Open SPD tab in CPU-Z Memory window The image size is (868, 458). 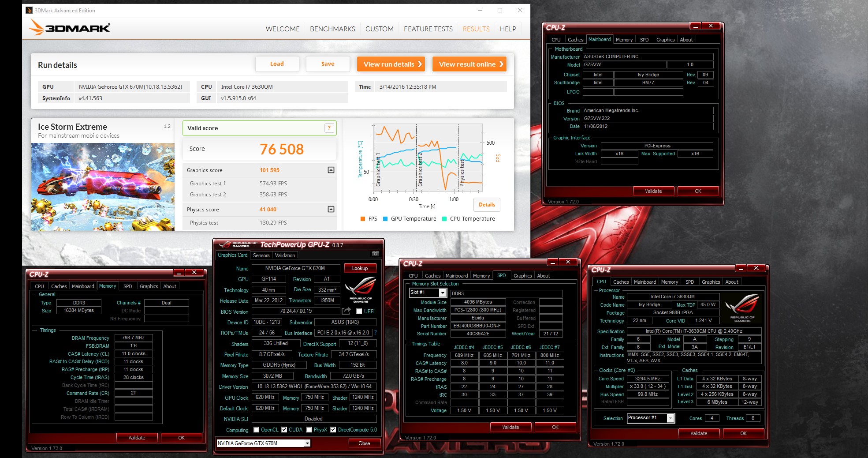[x=127, y=286]
